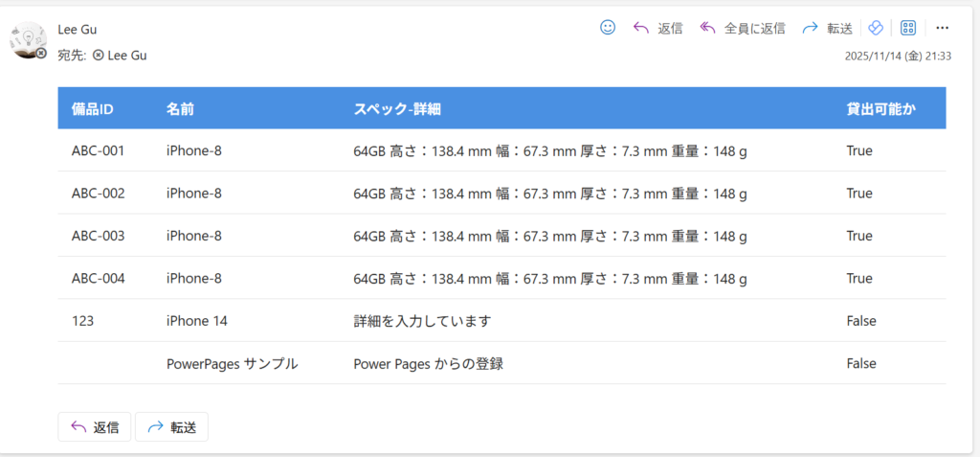Click the 貸出可能か column header

880,108
